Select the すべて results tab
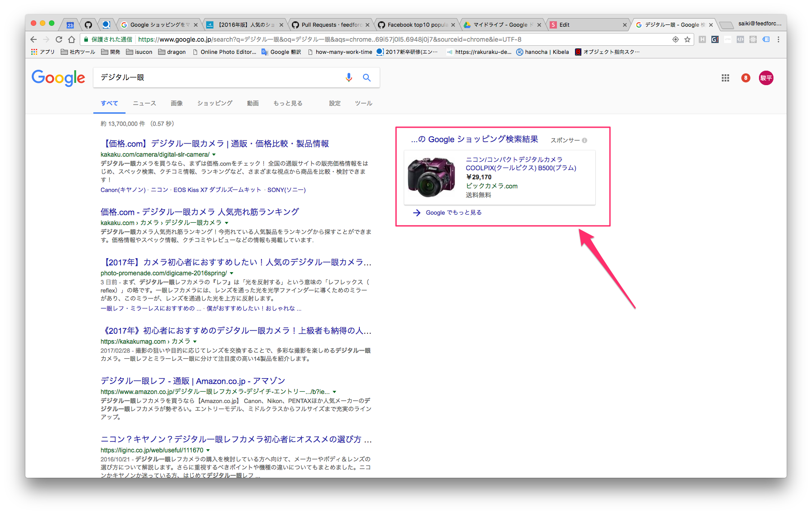Screen dimensions: 812x514 (109, 103)
